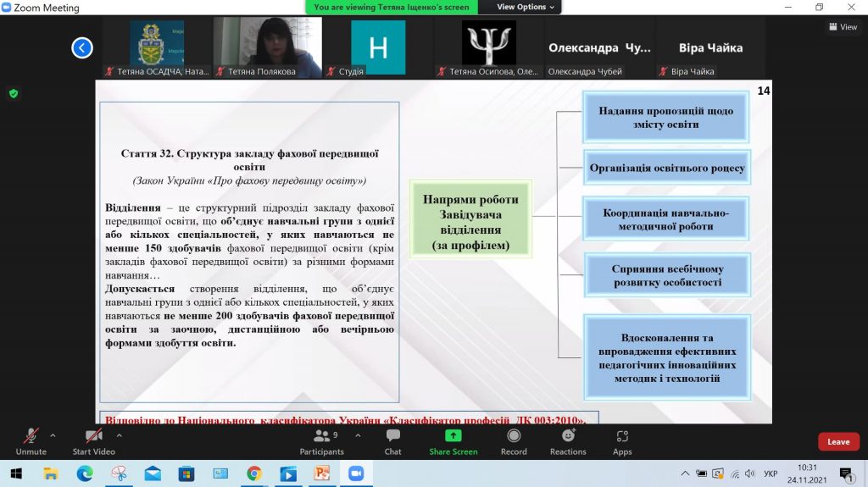Expand audio options arrow beside Unmute
The image size is (868, 487).
tap(53, 435)
